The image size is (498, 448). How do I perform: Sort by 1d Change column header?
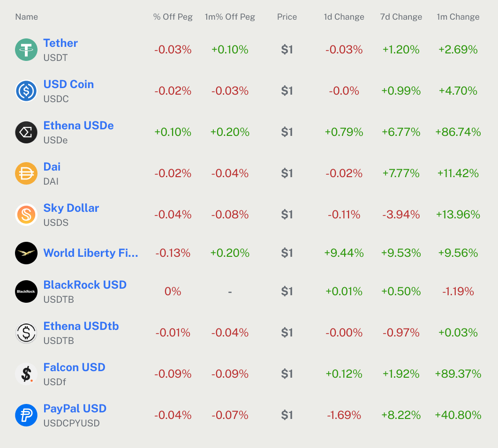point(344,17)
